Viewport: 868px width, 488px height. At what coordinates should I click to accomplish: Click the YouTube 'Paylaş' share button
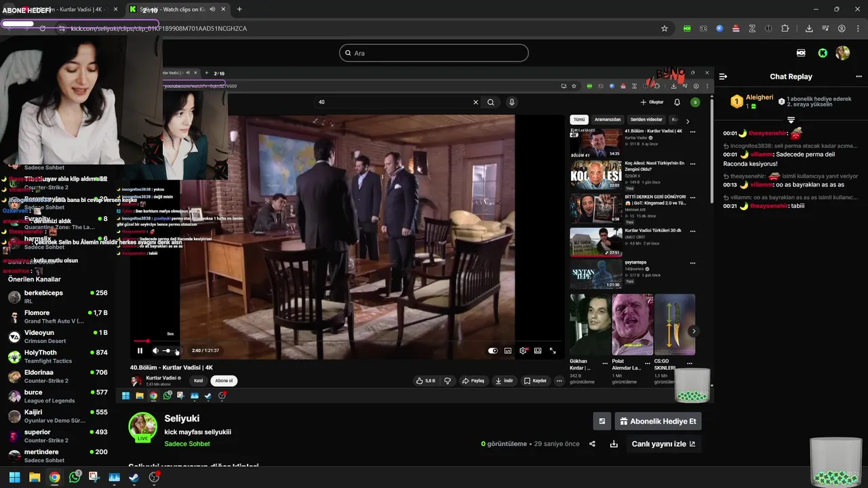(473, 381)
